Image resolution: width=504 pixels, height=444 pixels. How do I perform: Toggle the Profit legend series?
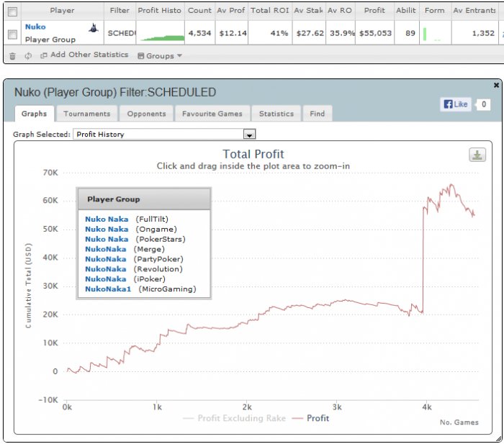coord(311,418)
